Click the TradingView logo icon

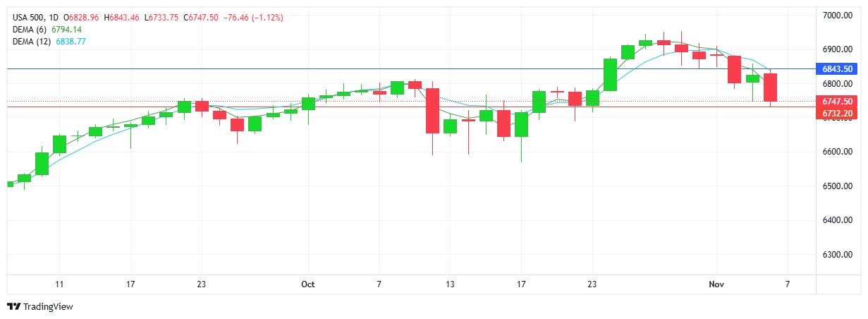coord(13,306)
